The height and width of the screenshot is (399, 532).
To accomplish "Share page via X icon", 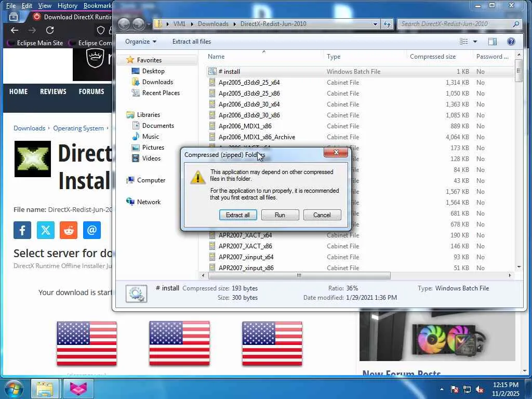I will click(46, 230).
